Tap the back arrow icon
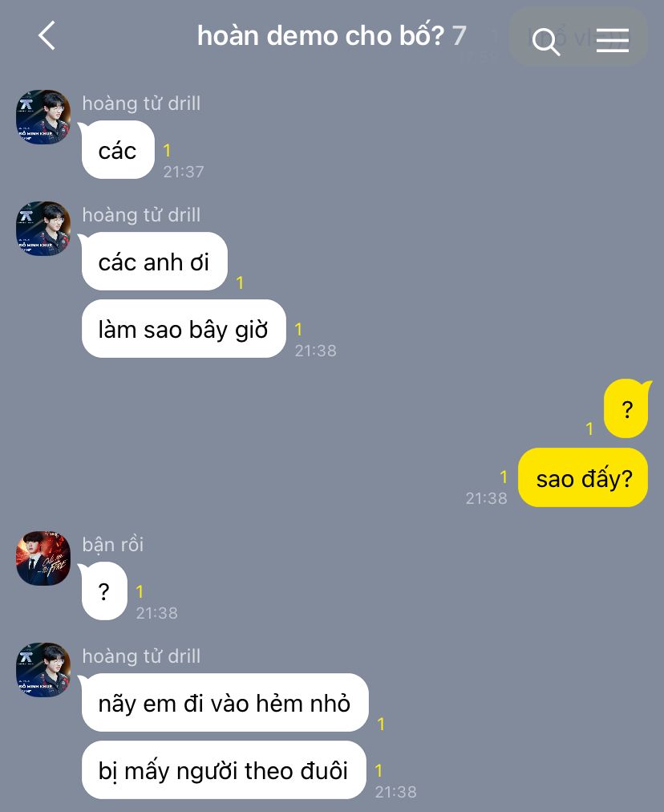The width and height of the screenshot is (664, 812). (x=47, y=36)
